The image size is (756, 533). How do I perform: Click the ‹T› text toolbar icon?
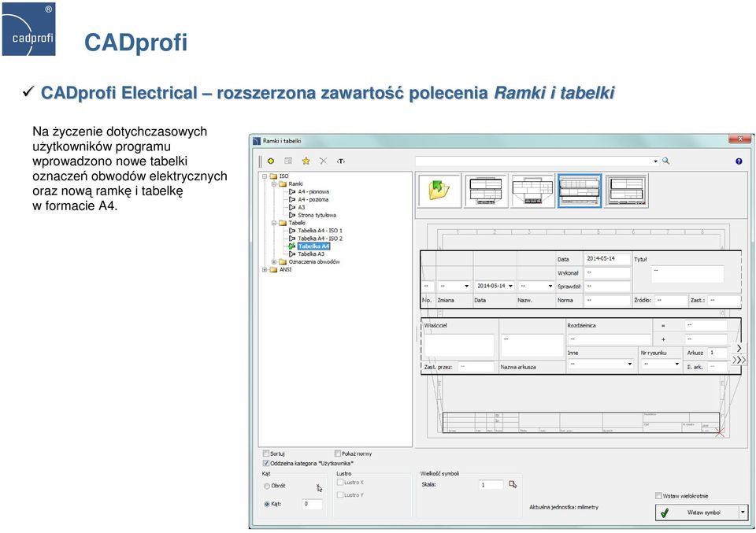coord(340,161)
